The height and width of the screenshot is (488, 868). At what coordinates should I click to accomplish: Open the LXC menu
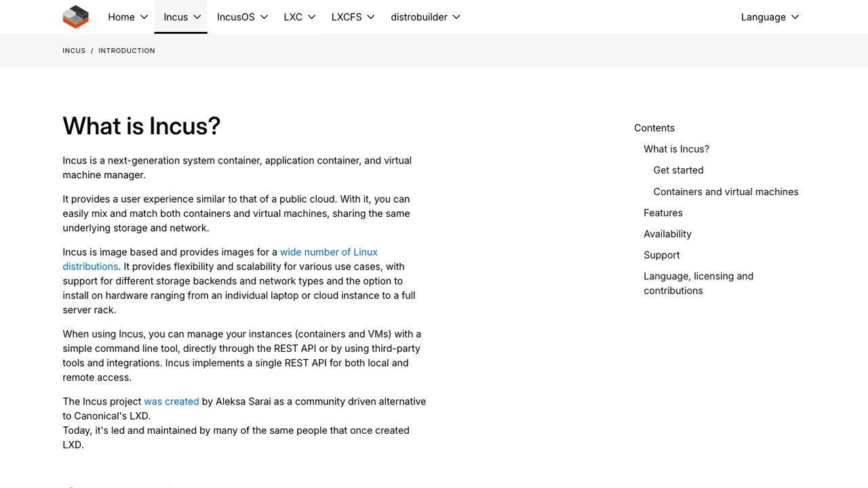point(300,17)
